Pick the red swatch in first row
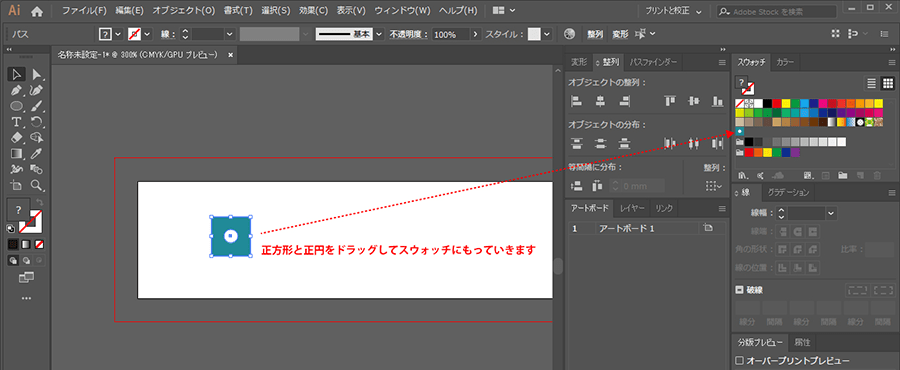This screenshot has height=370, width=900. [777, 104]
